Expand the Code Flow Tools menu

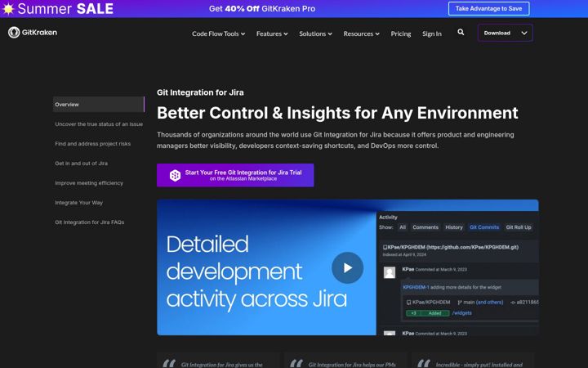(218, 34)
